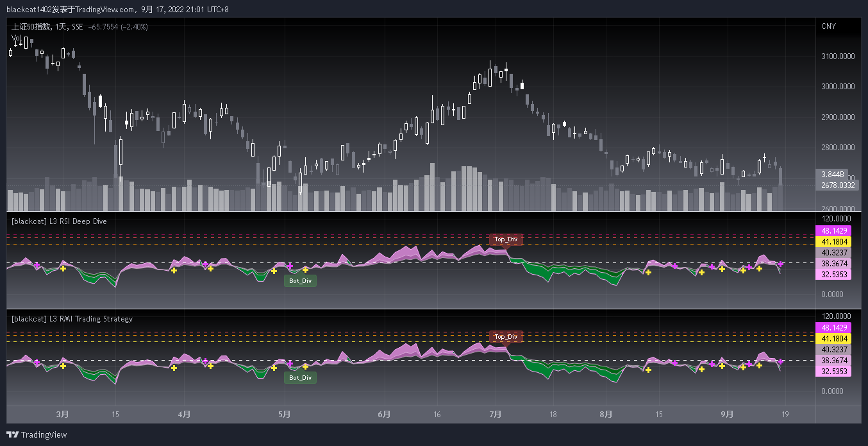
Task: Click magenta 48.1429 label in RSI pane
Action: tap(833, 230)
